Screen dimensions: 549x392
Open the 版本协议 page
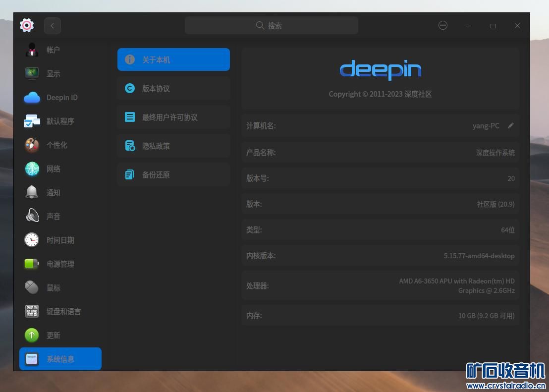[x=173, y=88]
